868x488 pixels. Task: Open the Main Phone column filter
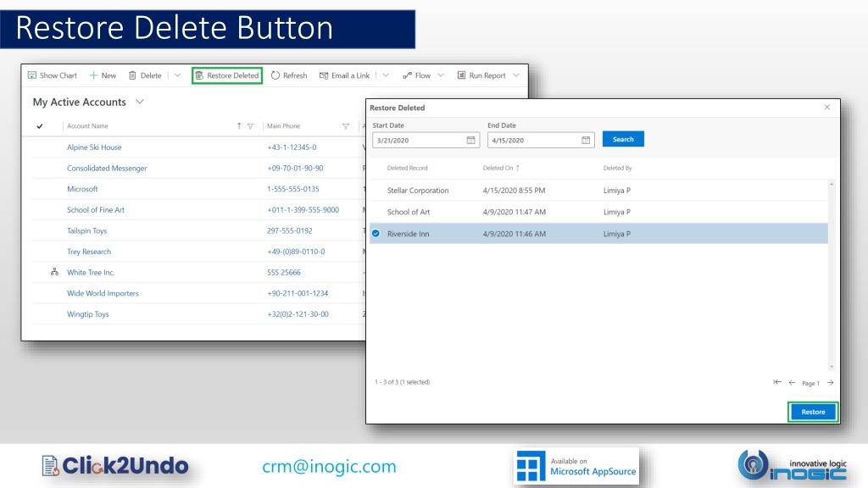coord(346,126)
